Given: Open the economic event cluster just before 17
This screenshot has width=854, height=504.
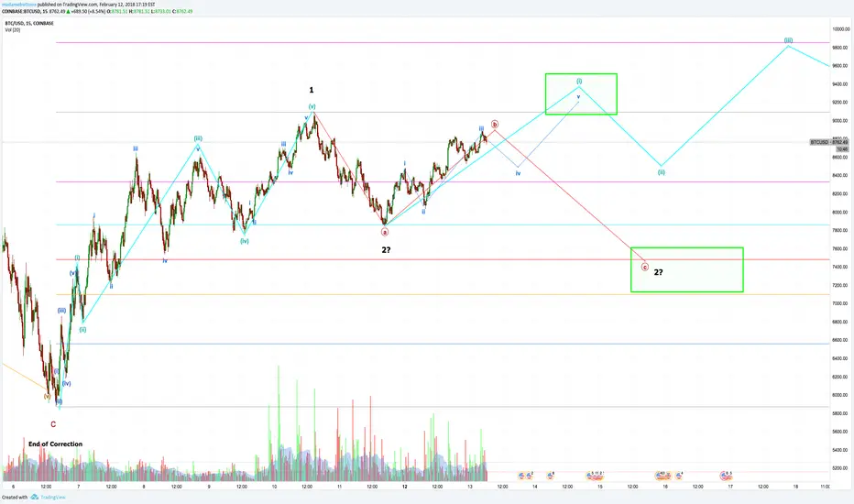Looking at the screenshot, I should pyautogui.click(x=726, y=476).
